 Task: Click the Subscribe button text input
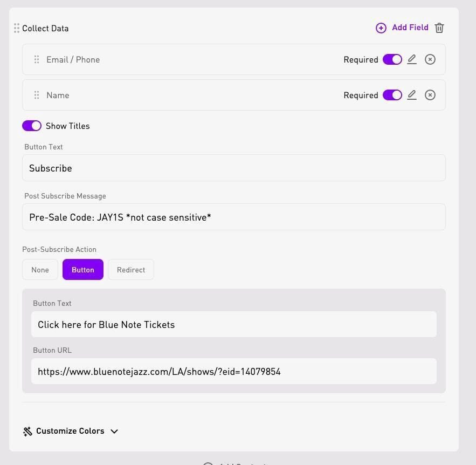pos(234,168)
